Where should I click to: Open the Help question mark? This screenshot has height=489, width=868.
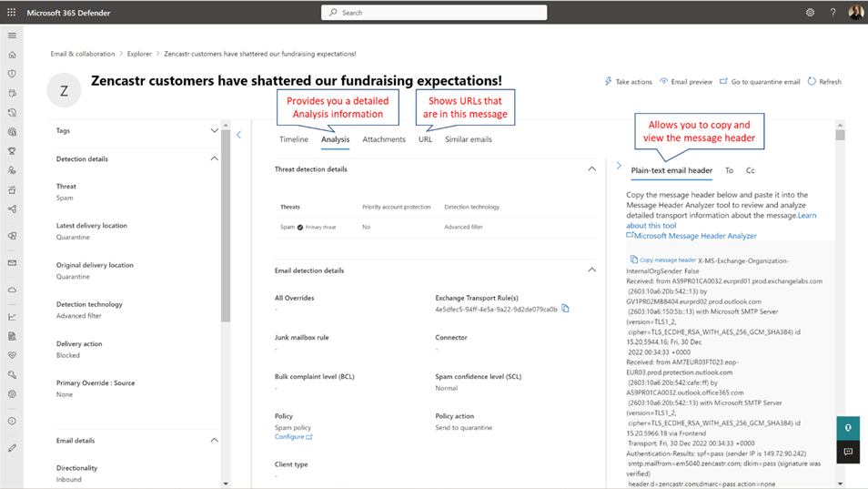(x=833, y=12)
